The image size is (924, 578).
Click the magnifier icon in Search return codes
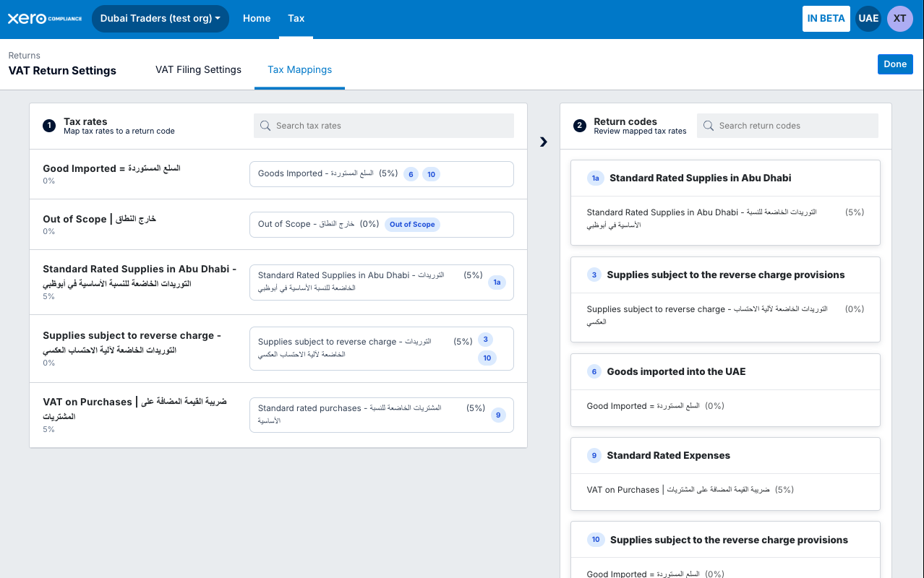coord(709,126)
